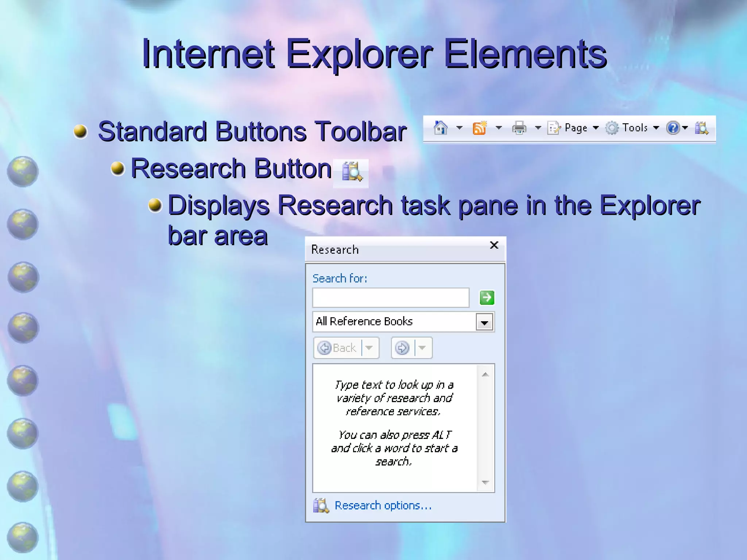Click the Print icon in toolbar
The height and width of the screenshot is (560, 747).
tap(519, 128)
